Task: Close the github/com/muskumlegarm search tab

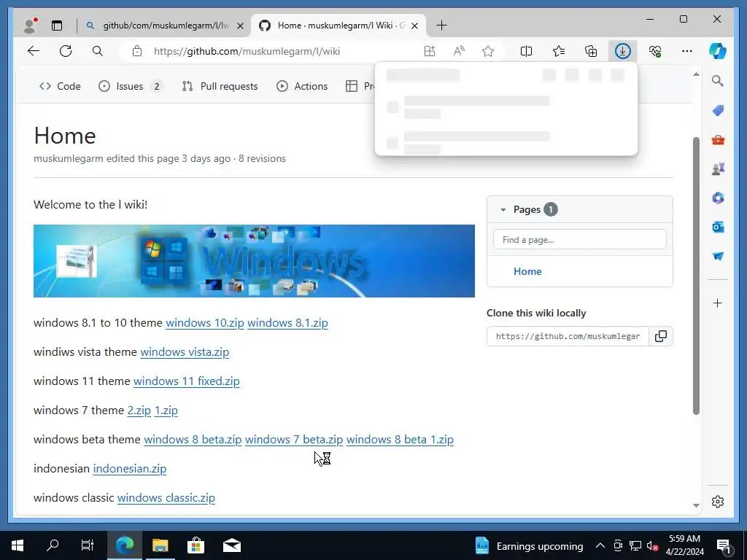Action: coord(241,26)
